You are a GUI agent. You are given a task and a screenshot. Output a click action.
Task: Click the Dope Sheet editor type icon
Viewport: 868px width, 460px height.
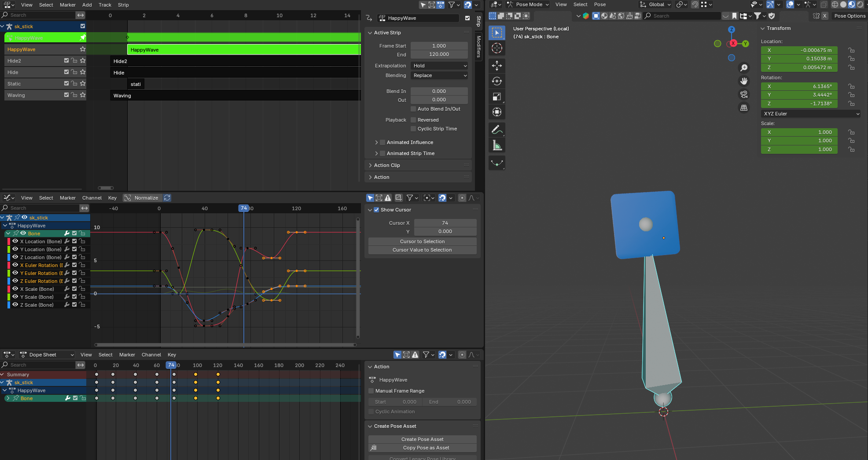tap(8, 355)
